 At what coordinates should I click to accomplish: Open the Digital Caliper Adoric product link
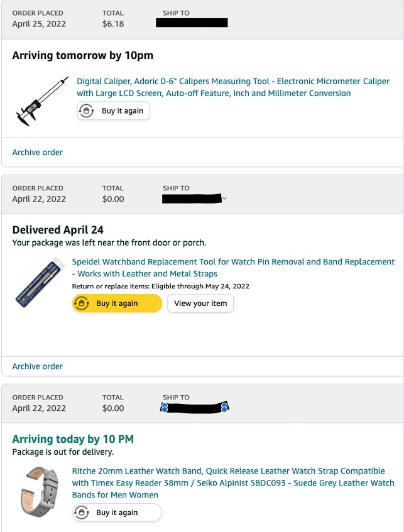click(214, 87)
